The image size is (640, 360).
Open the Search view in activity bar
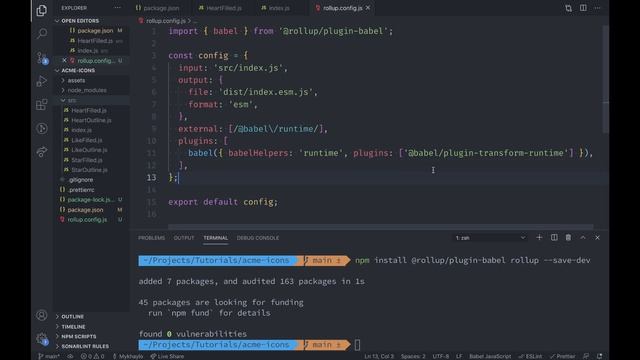point(42,34)
